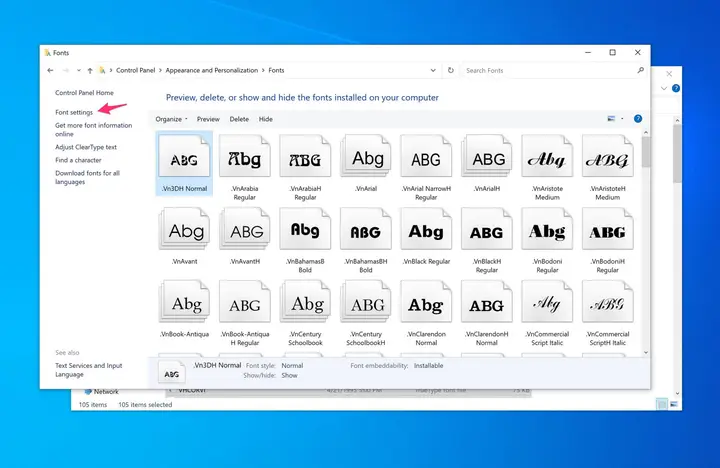Image resolution: width=720 pixels, height=468 pixels.
Task: Open the recent locations dropdown arrow
Action: click(x=79, y=70)
